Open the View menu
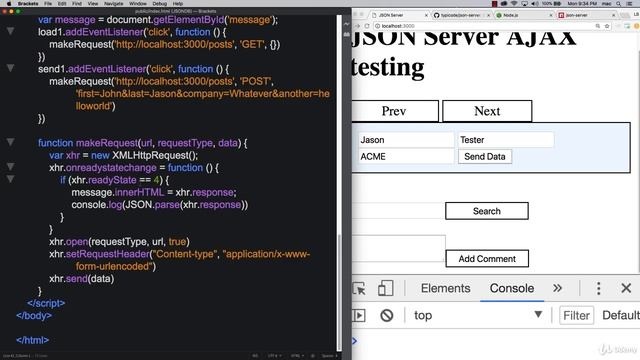This screenshot has height=360, width=640. tap(93, 3)
